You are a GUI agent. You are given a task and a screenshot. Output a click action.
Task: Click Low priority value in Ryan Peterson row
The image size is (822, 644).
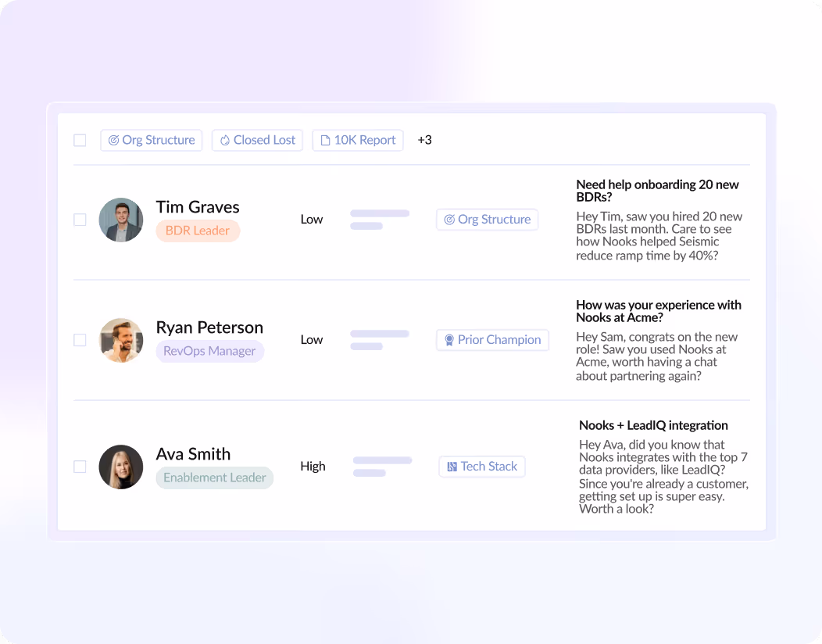(x=312, y=340)
